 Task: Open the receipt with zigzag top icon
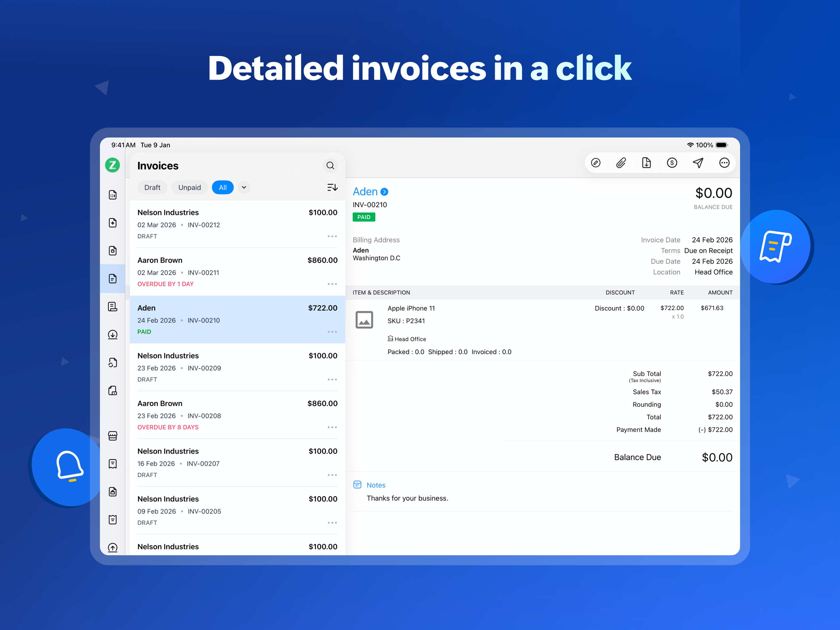tap(113, 520)
